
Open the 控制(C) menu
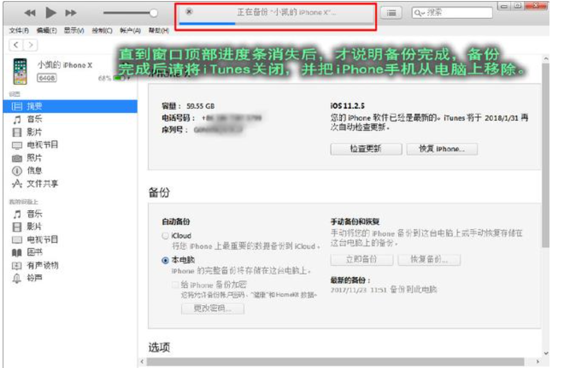[102, 30]
